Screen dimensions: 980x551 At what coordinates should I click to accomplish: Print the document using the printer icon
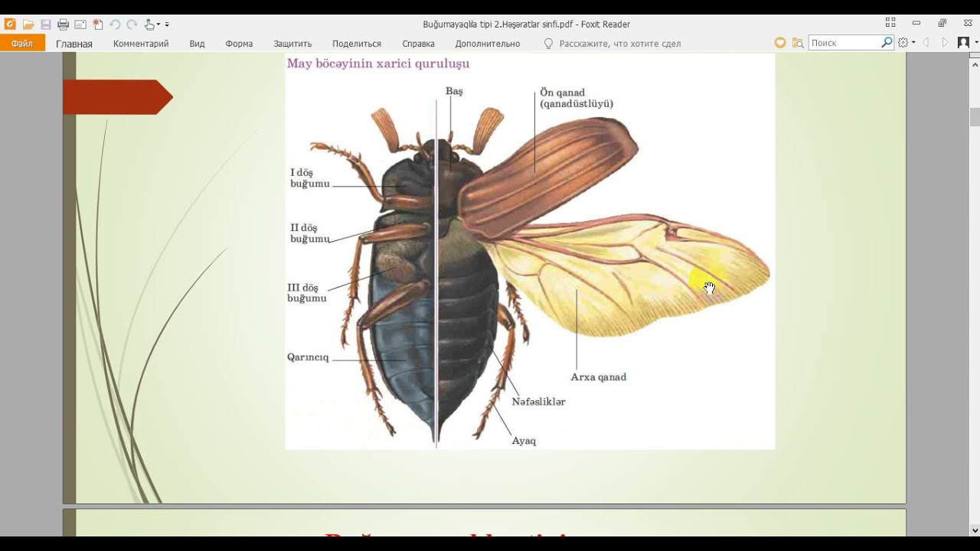[x=63, y=24]
